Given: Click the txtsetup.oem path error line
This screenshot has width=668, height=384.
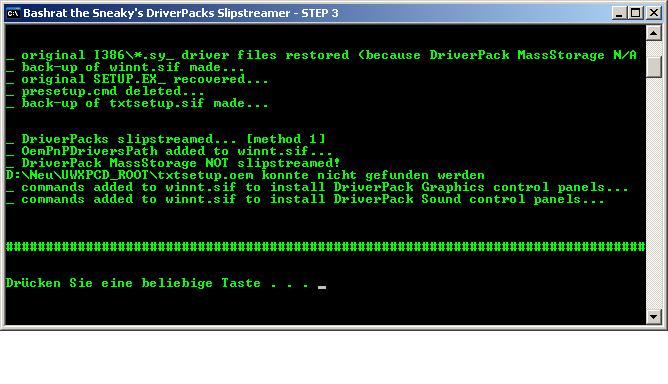Looking at the screenshot, I should [245, 175].
